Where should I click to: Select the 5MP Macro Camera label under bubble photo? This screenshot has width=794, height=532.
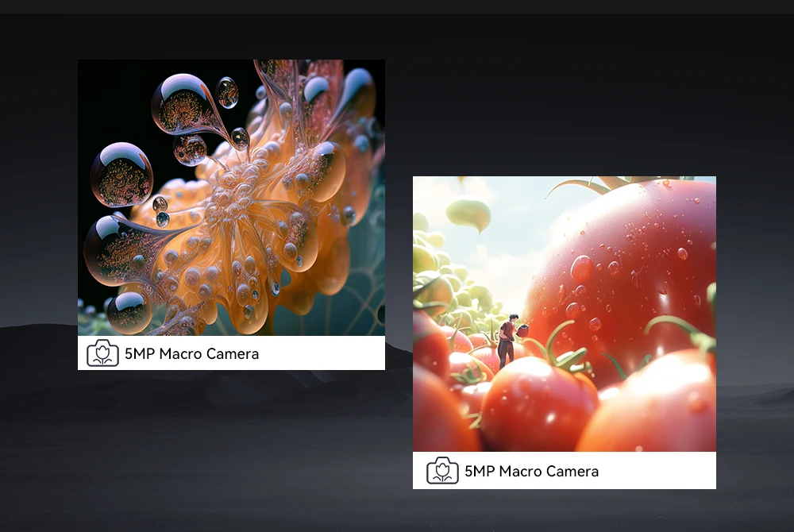[191, 353]
